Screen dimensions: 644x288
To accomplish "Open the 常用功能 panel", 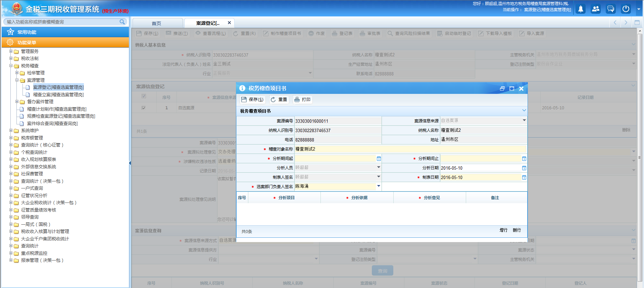I will 65,32.
